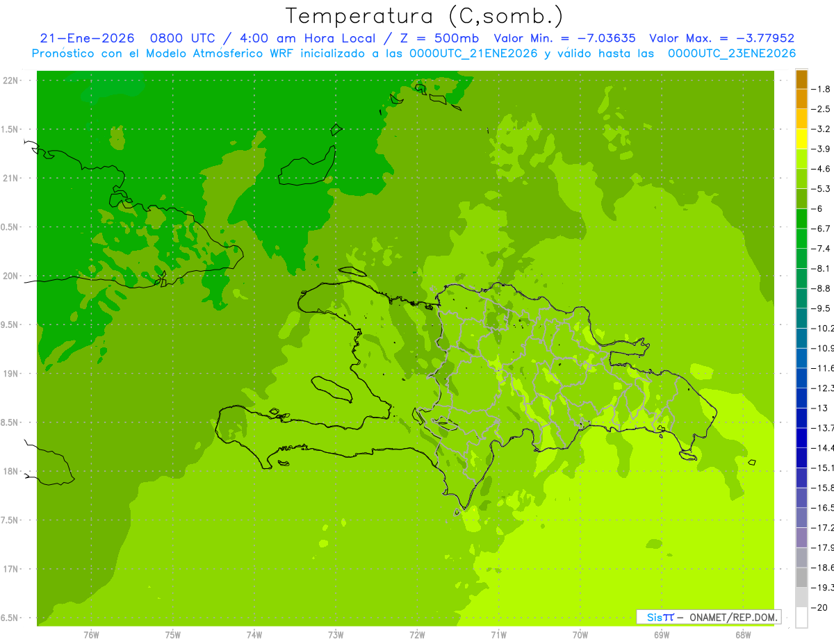Pick the orange swatch between -1.8 and -2.5
Screen dimensions: 834x644
801,99
